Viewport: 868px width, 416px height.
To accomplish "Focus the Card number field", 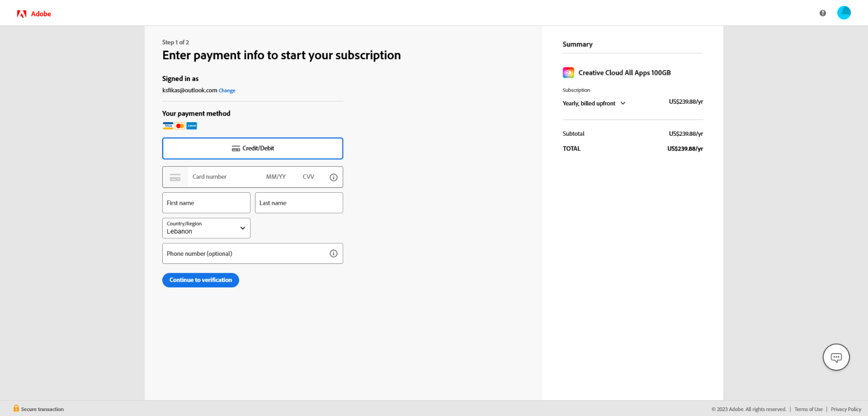I will tap(225, 177).
